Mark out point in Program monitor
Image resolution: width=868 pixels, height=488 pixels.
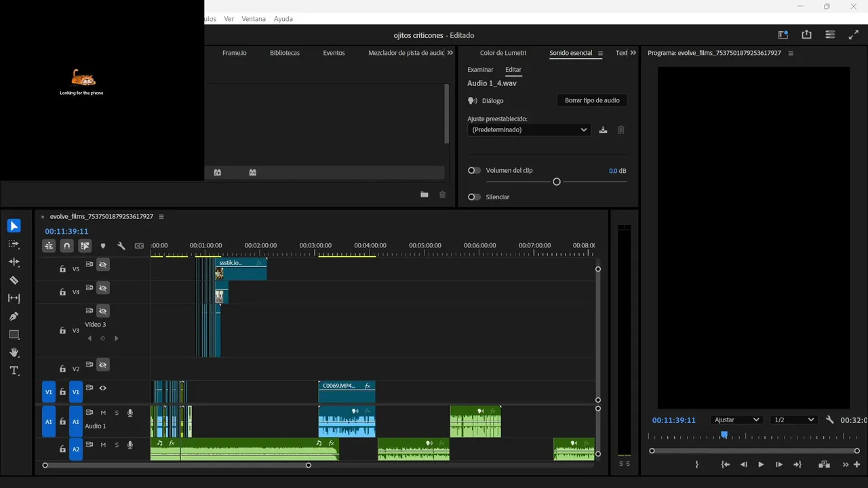[x=697, y=464]
